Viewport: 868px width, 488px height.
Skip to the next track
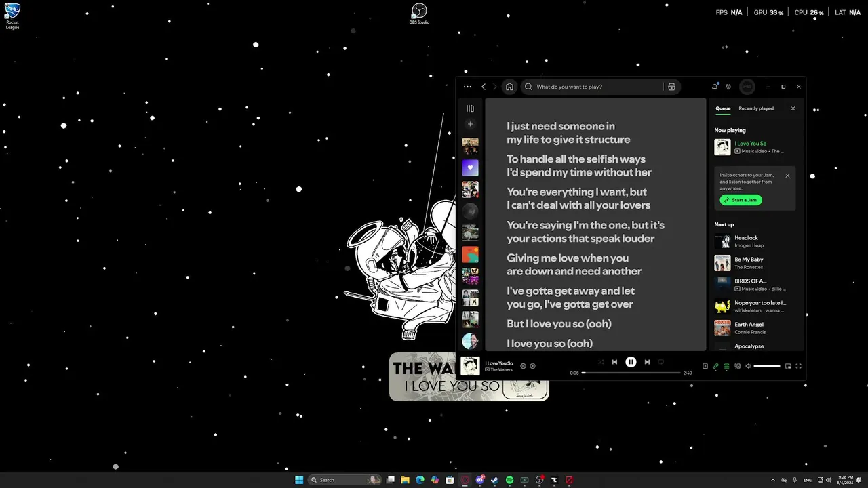click(x=647, y=362)
